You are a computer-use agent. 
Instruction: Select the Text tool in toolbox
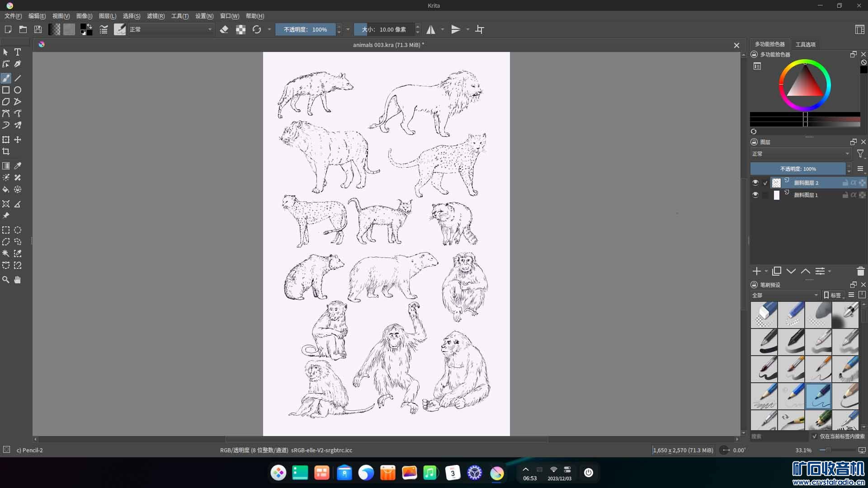click(x=18, y=52)
